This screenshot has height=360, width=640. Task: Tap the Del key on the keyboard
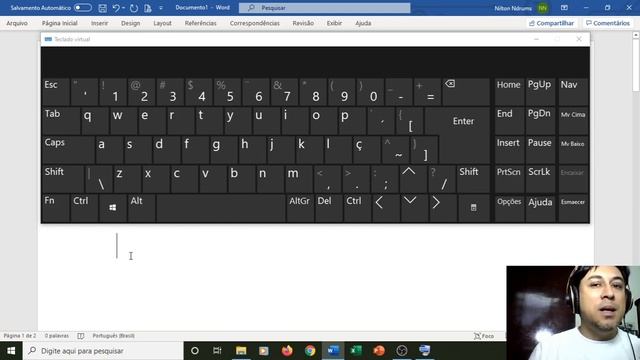[x=329, y=208]
